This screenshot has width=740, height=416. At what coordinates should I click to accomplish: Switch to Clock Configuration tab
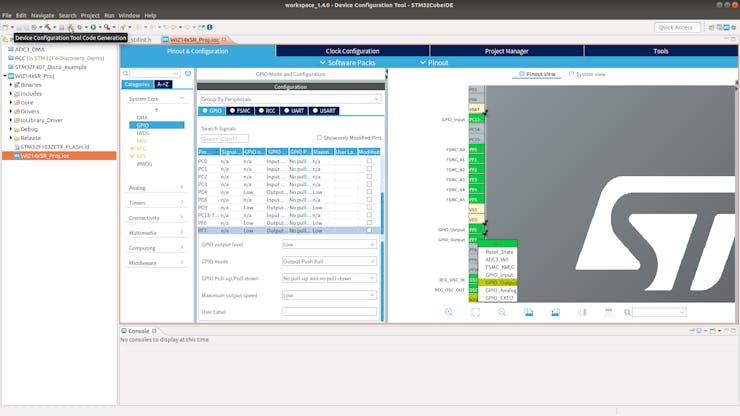(x=353, y=51)
